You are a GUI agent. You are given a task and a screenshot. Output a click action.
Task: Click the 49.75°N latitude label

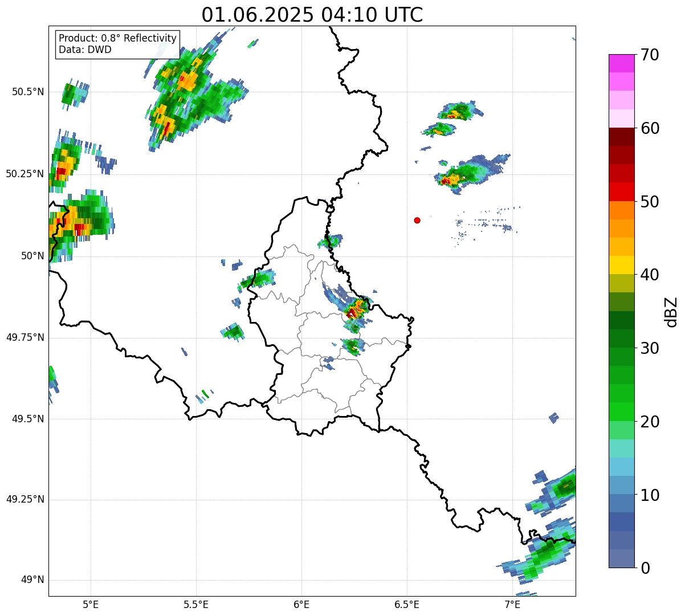25,337
